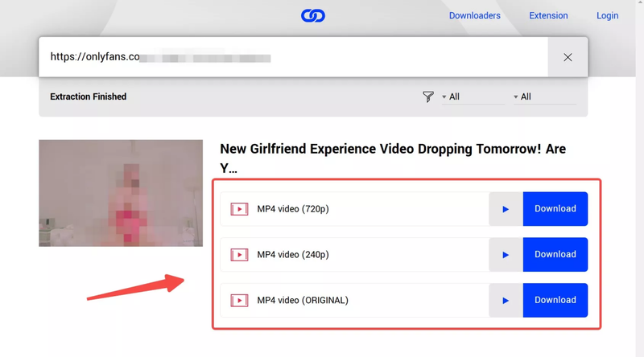Clear the URL with the X button
644x357 pixels.
[x=568, y=57]
